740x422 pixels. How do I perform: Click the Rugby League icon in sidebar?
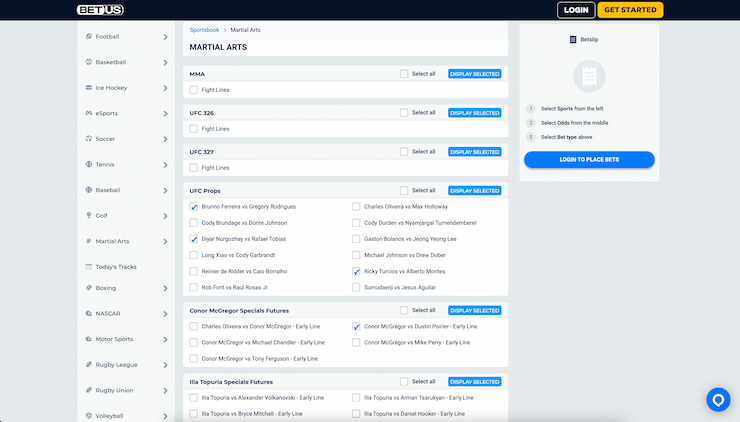click(x=89, y=364)
